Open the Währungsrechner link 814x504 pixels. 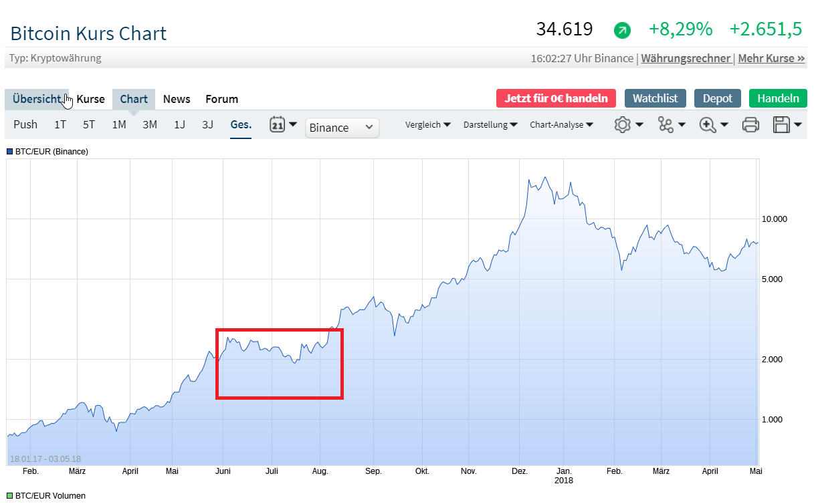point(686,58)
